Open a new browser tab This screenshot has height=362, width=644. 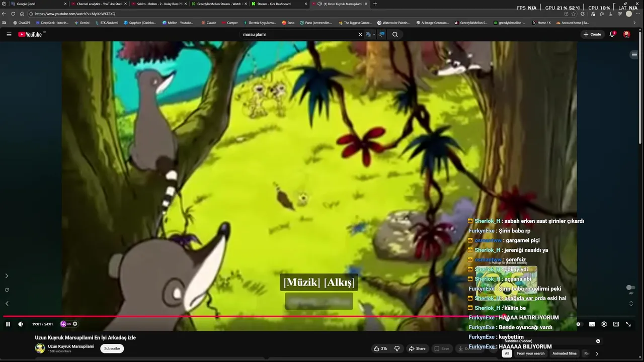click(375, 4)
